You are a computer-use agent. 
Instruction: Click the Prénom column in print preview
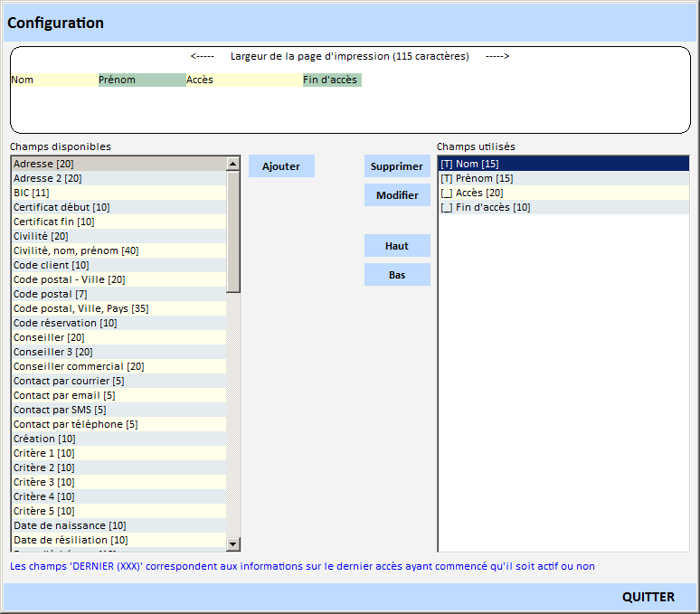(142, 80)
